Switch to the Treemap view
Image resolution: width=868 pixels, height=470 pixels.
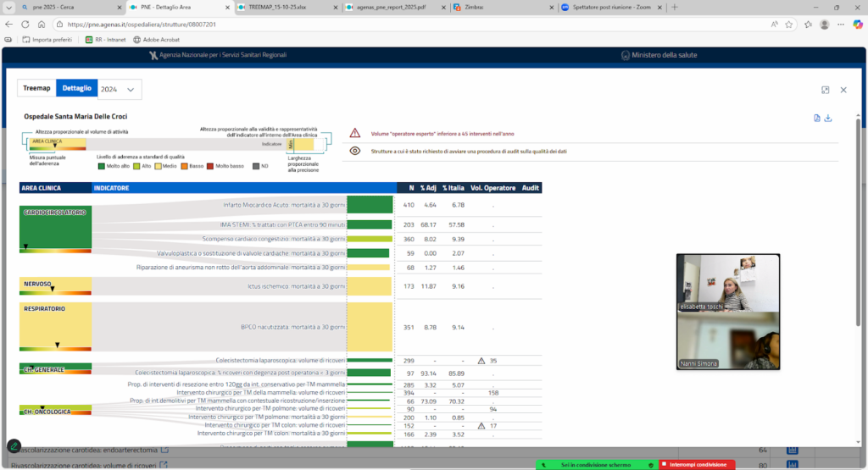point(36,88)
